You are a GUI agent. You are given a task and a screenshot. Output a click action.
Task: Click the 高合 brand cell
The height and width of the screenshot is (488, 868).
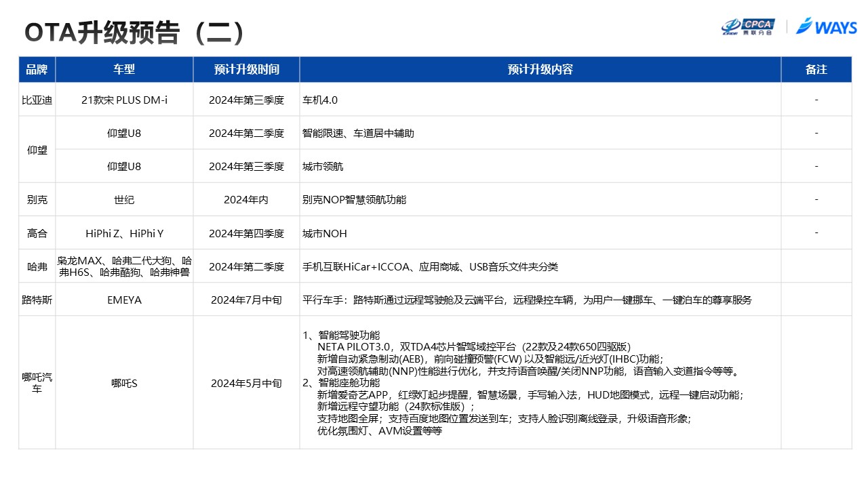click(37, 232)
